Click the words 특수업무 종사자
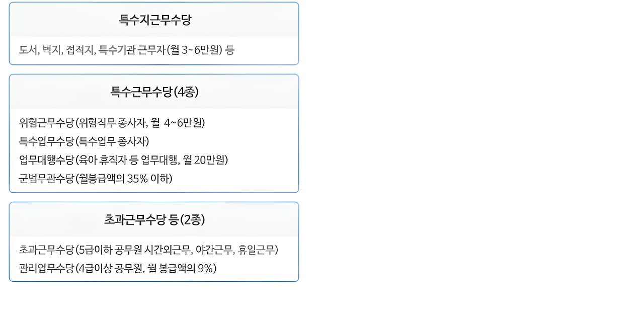 pyautogui.click(x=112, y=141)
